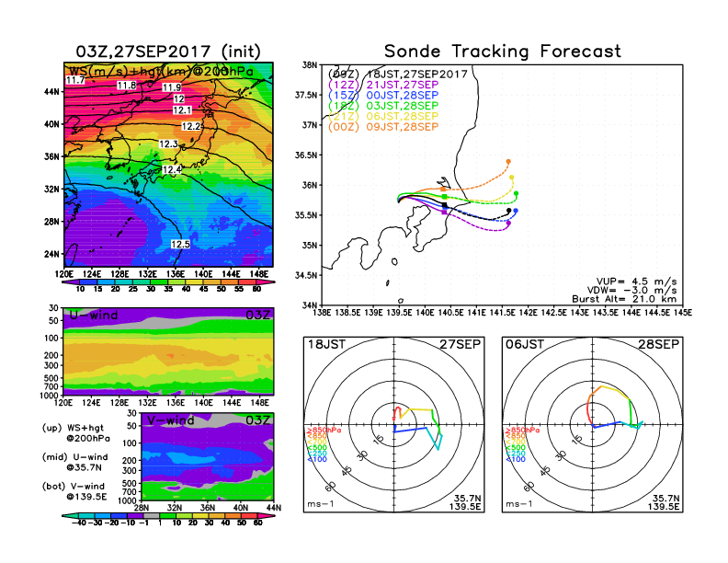Click the 'U-wind' cross-section panel label
The height and width of the screenshot is (563, 728).
[94, 316]
